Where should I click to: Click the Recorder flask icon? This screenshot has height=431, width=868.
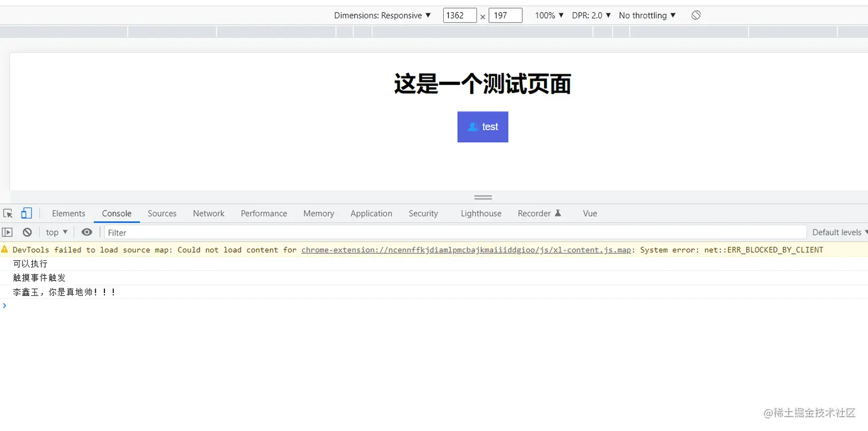557,213
